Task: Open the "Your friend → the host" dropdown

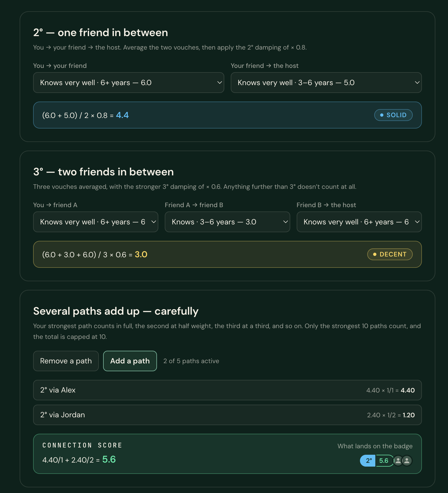Action: [x=326, y=82]
